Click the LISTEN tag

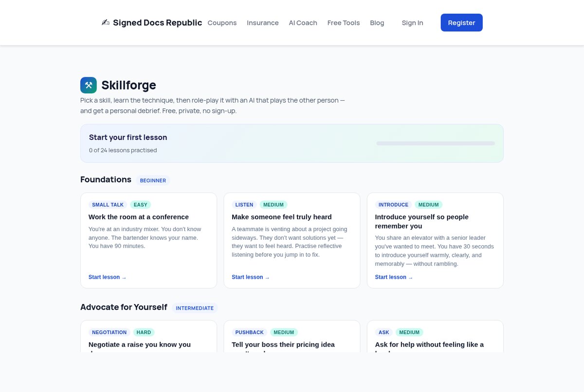click(x=244, y=205)
